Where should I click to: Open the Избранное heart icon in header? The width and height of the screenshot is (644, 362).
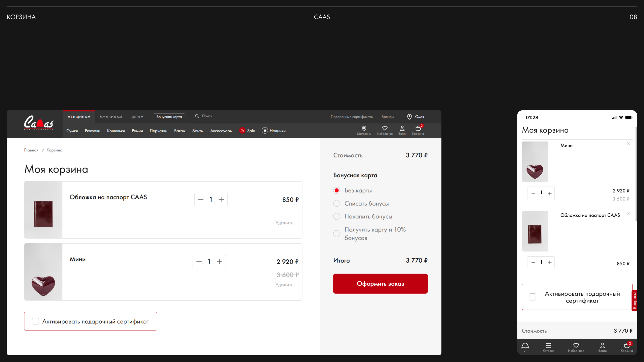[x=385, y=129]
